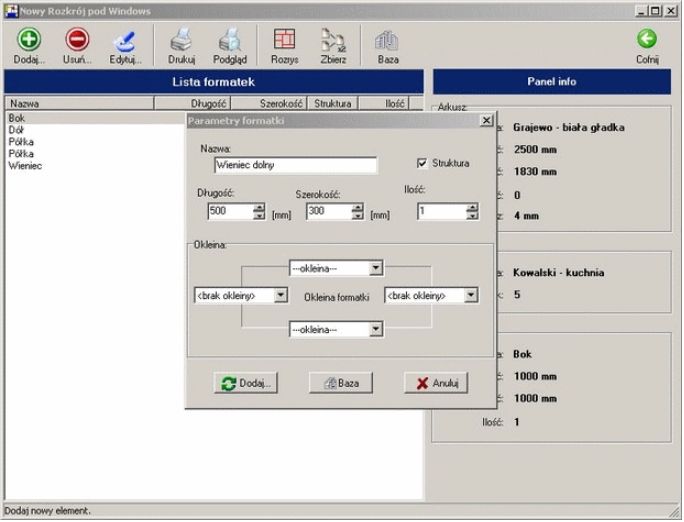
Task: Open the left brak okleiny dropdown
Action: click(280, 295)
